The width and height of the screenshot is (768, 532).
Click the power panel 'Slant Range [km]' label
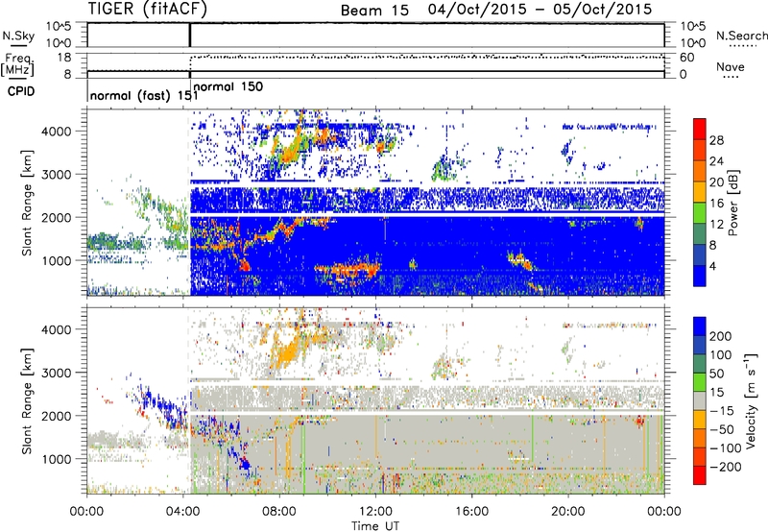point(27,203)
